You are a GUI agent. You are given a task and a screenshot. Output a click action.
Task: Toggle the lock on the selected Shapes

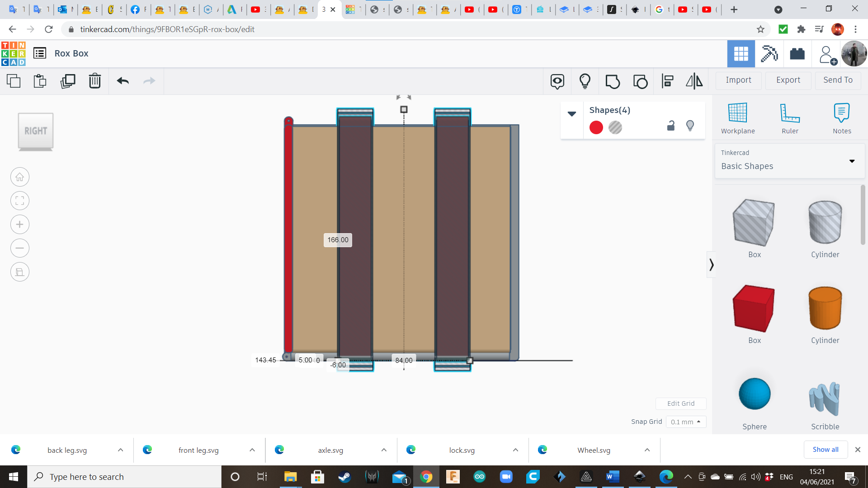tap(670, 126)
